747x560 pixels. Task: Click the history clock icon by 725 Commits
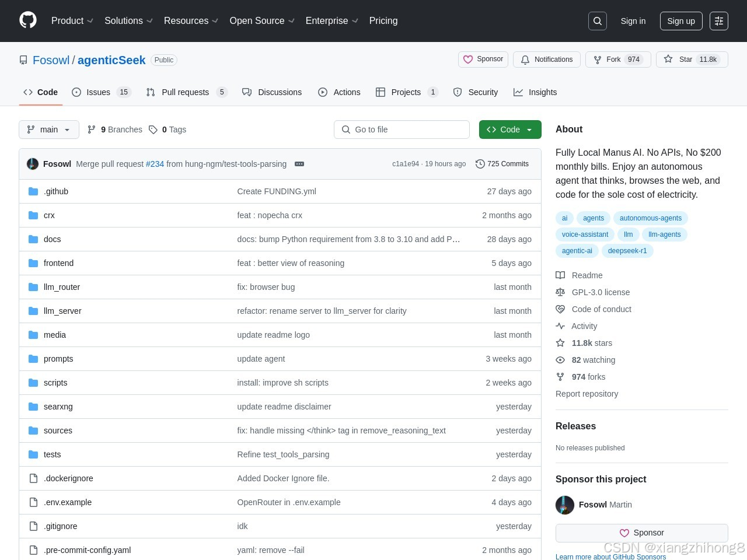coord(480,164)
